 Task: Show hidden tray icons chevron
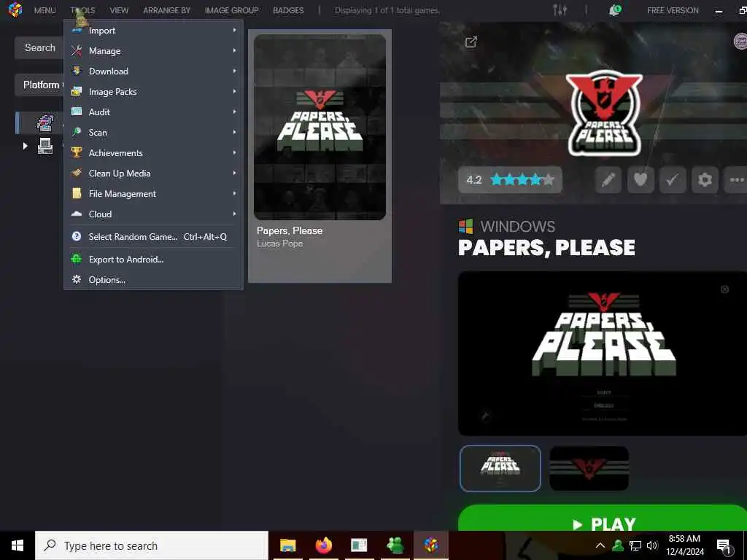600,545
